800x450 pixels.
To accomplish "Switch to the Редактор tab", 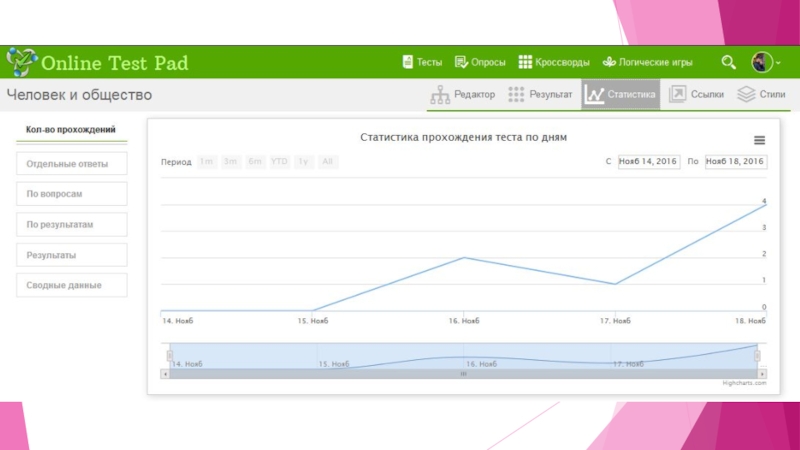I will point(462,95).
